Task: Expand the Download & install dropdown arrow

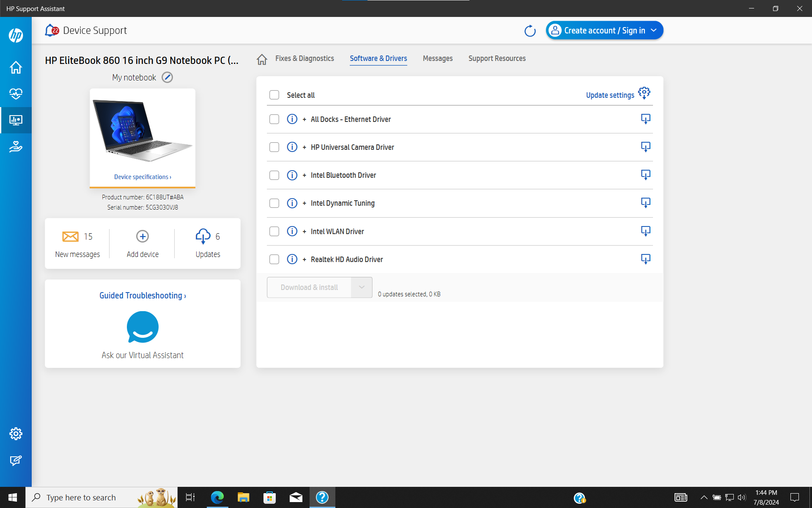Action: tap(362, 287)
